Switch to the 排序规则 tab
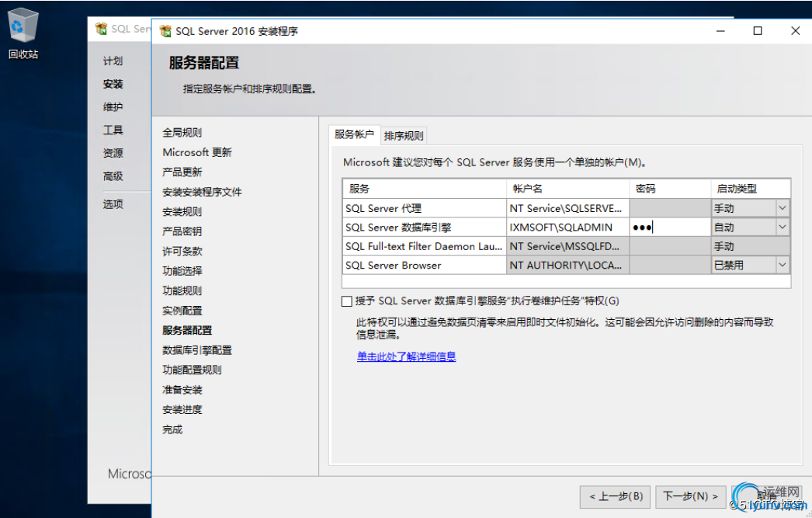The height and width of the screenshot is (518, 812). pos(404,136)
